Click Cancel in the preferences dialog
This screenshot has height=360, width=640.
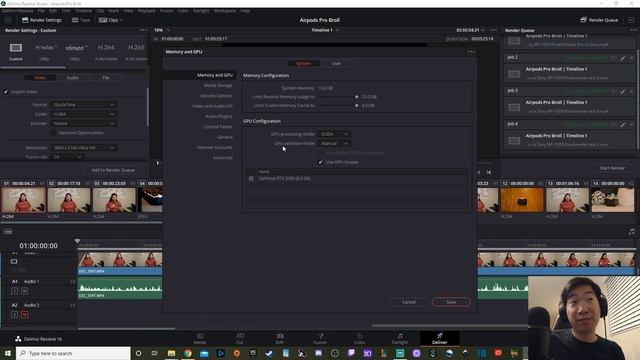tap(409, 302)
